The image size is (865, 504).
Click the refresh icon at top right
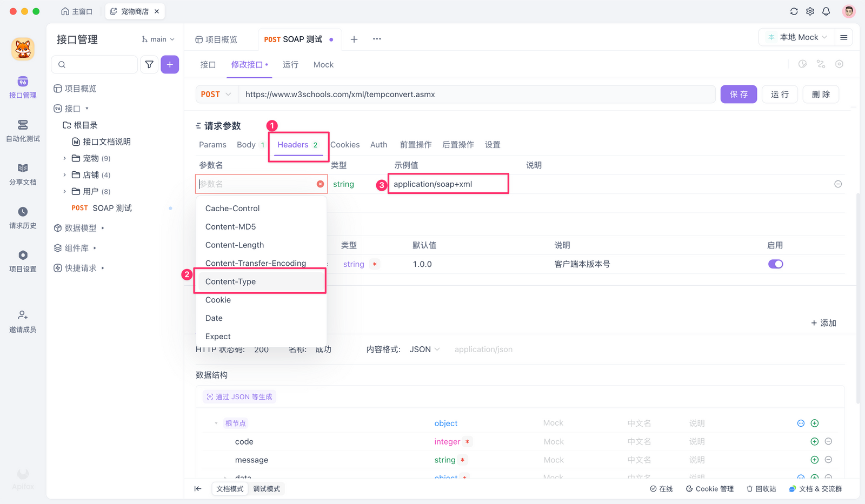point(794,11)
